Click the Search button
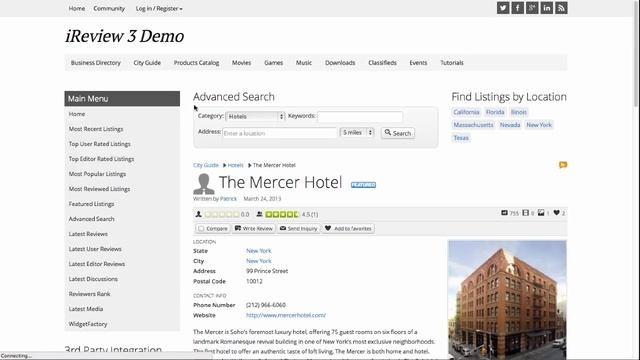 coord(398,133)
